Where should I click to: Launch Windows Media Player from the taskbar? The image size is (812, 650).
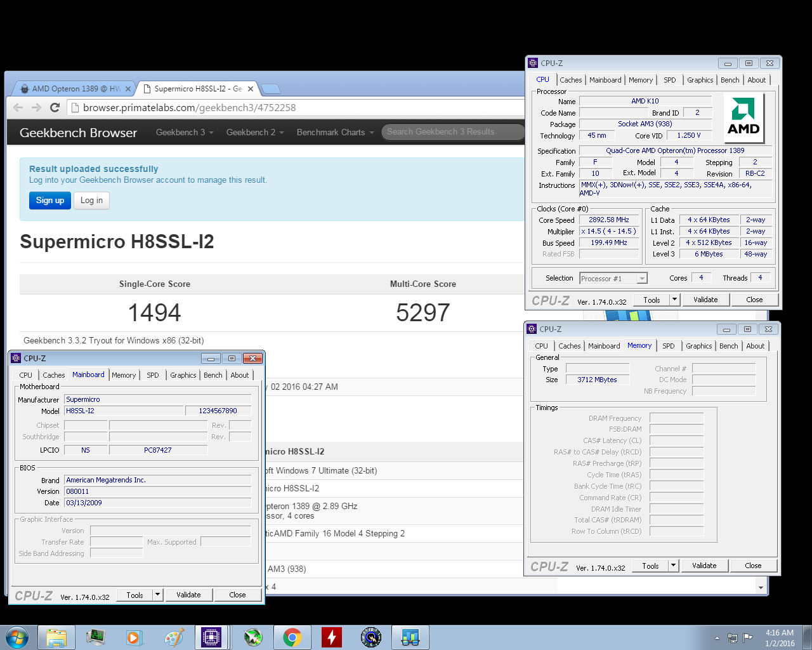tap(134, 637)
